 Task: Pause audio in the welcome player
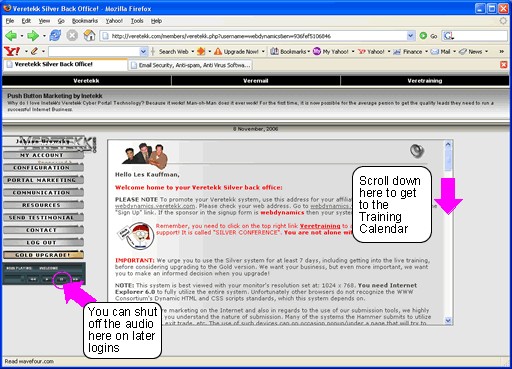(61, 279)
